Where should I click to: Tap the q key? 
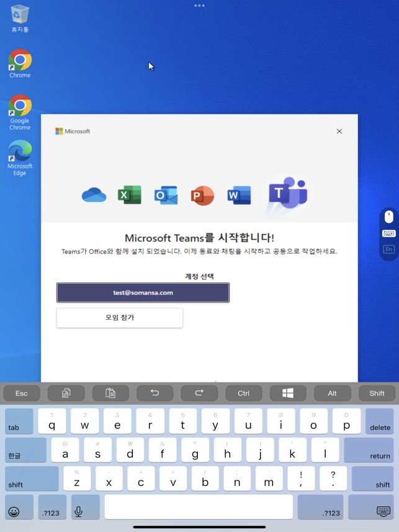click(52, 421)
